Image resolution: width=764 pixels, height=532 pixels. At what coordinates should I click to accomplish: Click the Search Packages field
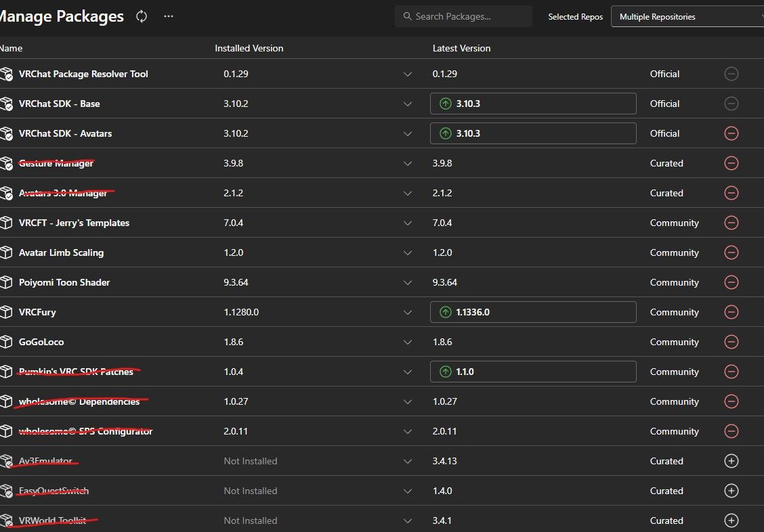pyautogui.click(x=463, y=16)
